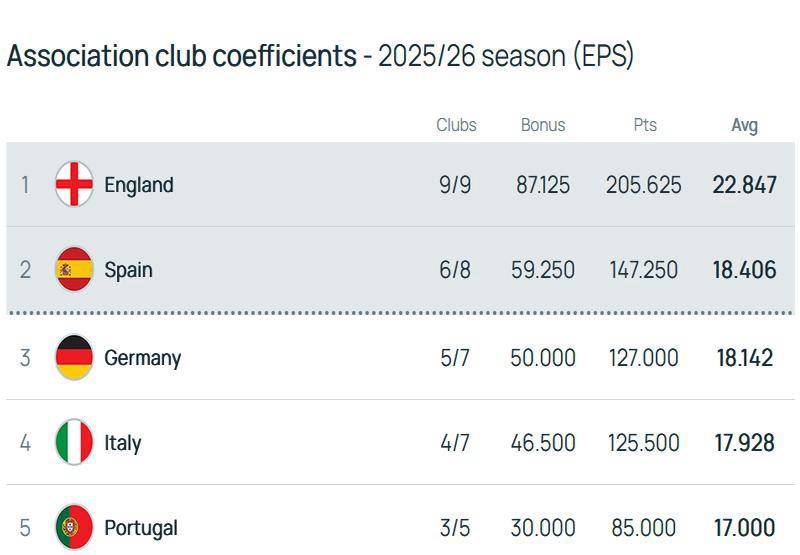Sort by the Clubs column header

pyautogui.click(x=456, y=125)
